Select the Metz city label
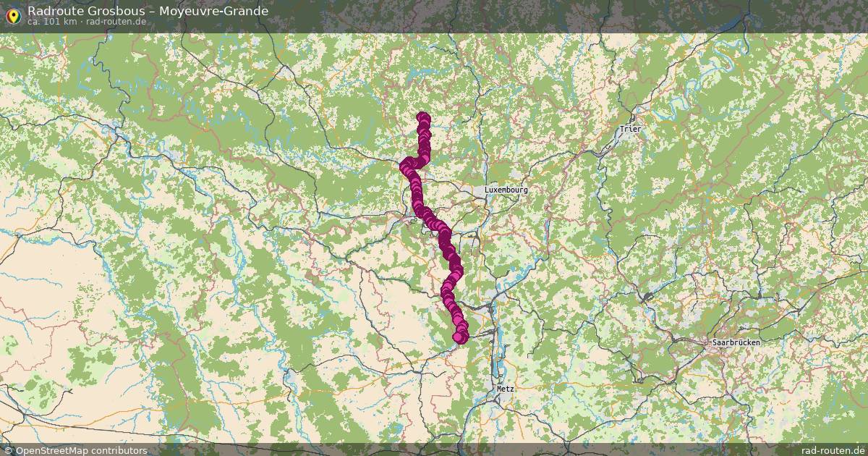 (506, 389)
